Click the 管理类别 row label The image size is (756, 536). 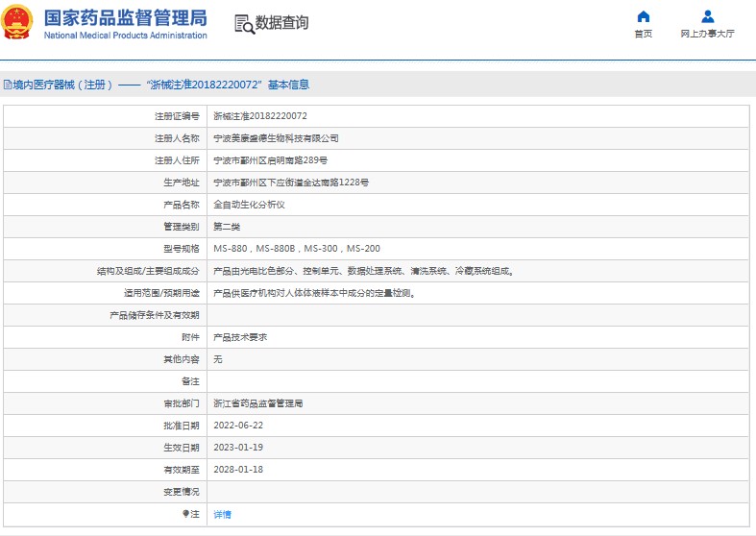182,227
